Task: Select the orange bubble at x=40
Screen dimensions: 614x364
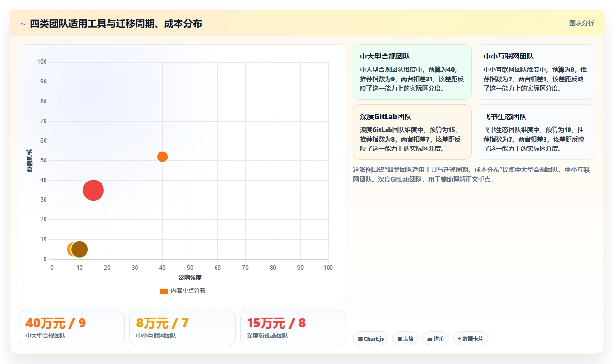Action: [162, 157]
